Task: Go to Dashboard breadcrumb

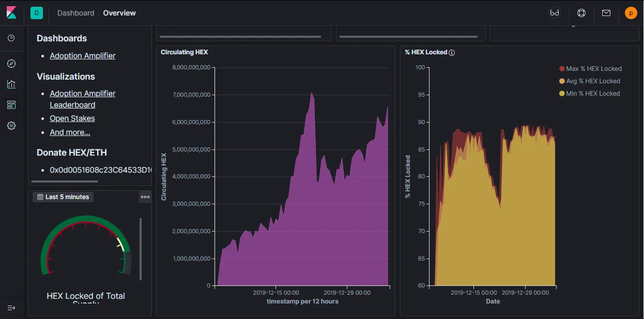Action: (76, 13)
